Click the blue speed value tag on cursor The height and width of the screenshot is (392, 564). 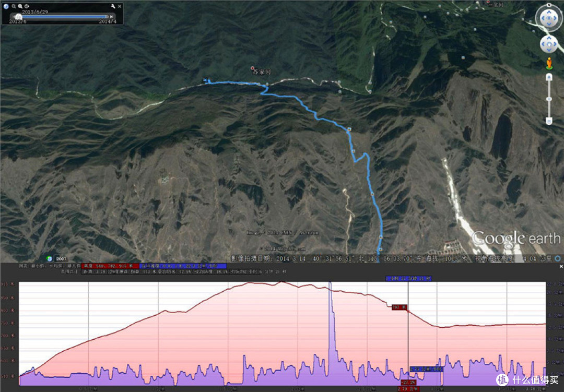[426, 369]
